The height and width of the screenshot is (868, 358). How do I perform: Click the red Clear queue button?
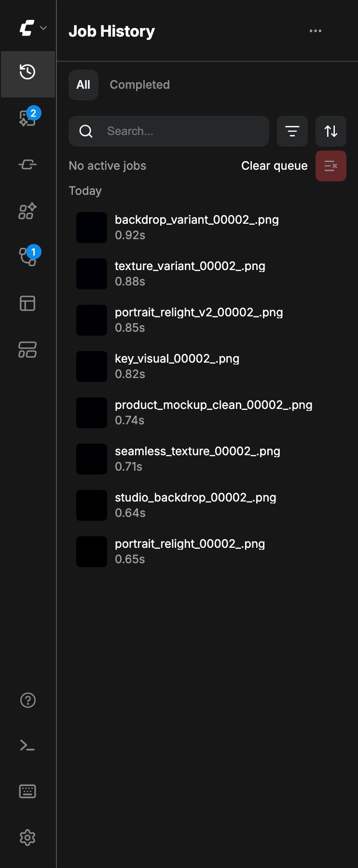[331, 166]
